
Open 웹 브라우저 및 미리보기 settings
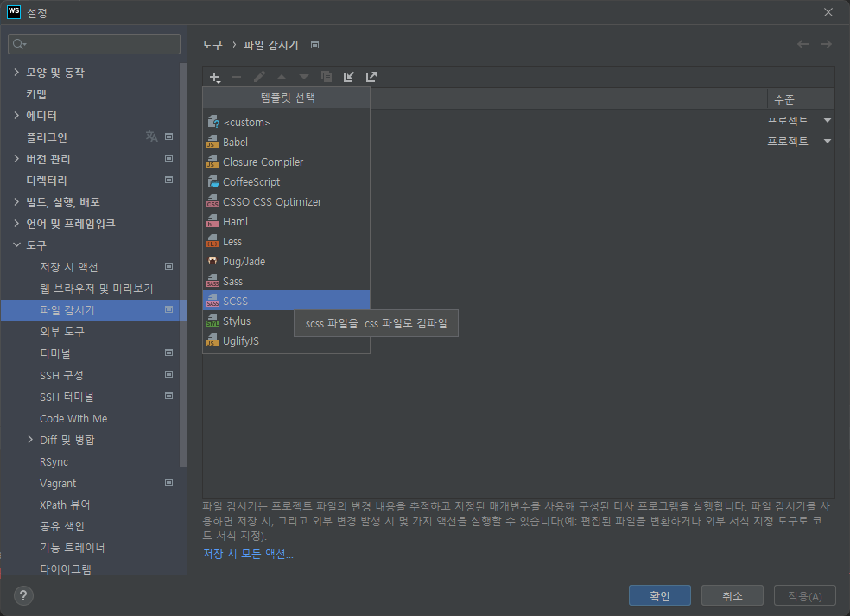[97, 289]
